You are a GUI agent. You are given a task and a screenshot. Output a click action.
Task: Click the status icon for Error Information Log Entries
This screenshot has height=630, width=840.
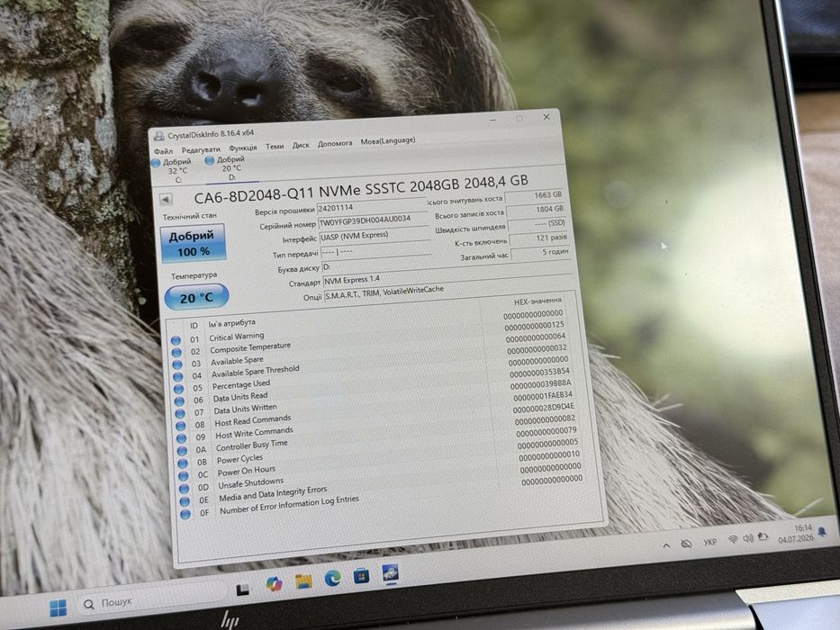(x=185, y=514)
